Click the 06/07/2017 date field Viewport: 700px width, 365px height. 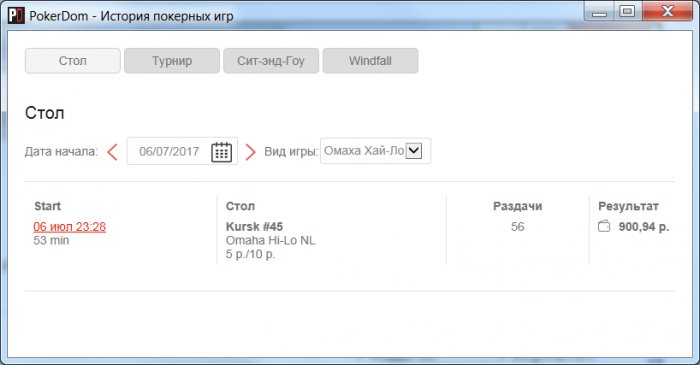pos(182,151)
